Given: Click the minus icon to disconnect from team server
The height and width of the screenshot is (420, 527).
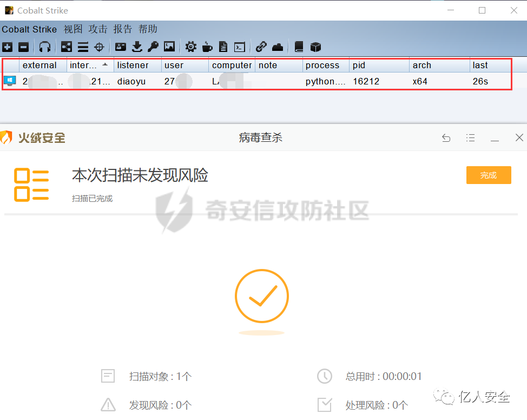Looking at the screenshot, I should coord(23,47).
